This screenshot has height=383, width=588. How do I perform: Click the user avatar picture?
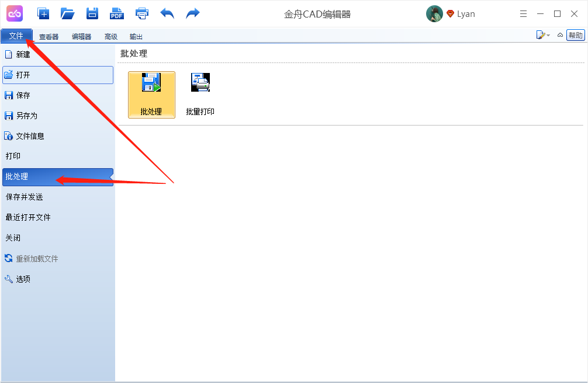[434, 14]
